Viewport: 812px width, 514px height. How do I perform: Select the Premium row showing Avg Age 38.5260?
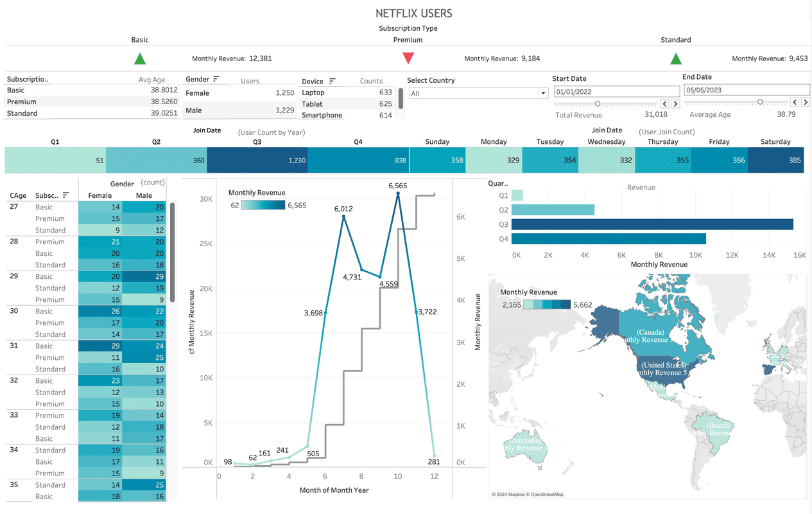click(x=92, y=102)
